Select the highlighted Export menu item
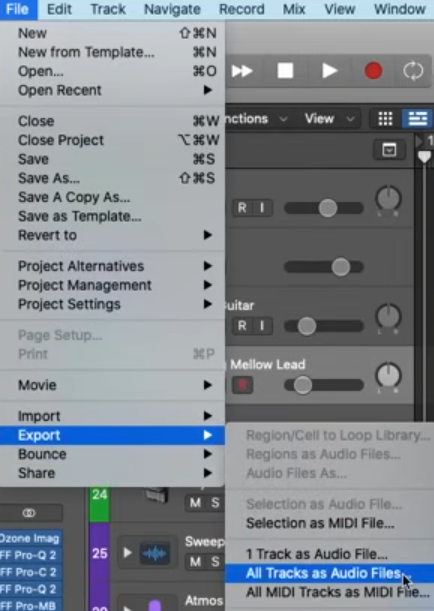 pos(112,435)
